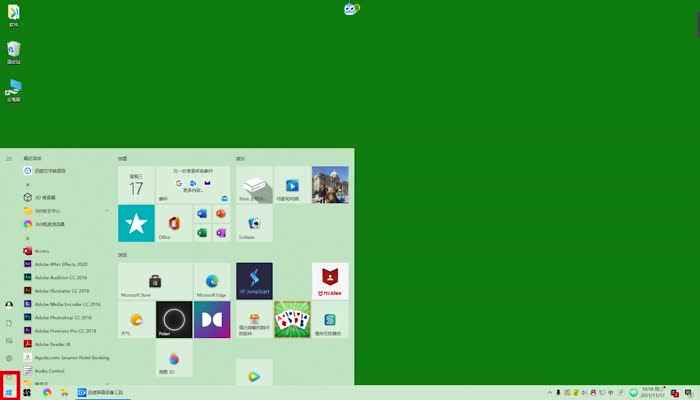Open the Microsoft Edge tile
The width and height of the screenshot is (700, 400).
click(212, 282)
